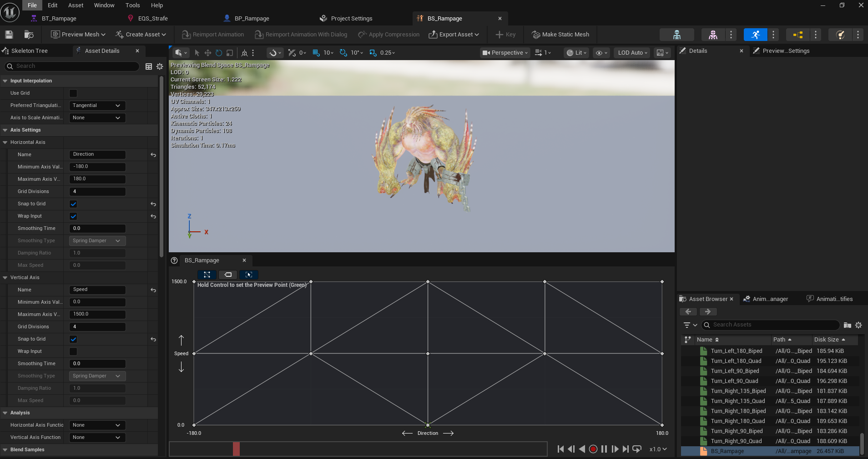This screenshot has height=459, width=868.
Task: Toggle rotation snapping icon
Action: tap(343, 53)
